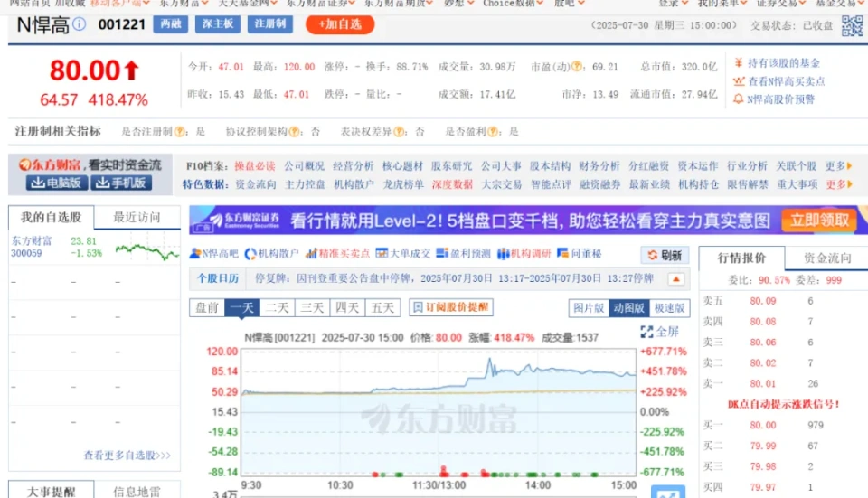
Task: Click the 是否注册制 help icon
Action: tap(179, 132)
